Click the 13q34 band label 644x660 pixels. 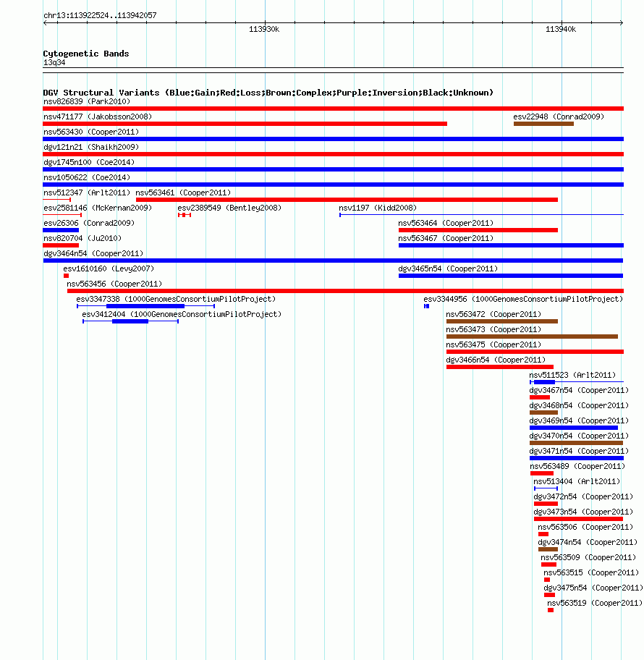coord(54,63)
